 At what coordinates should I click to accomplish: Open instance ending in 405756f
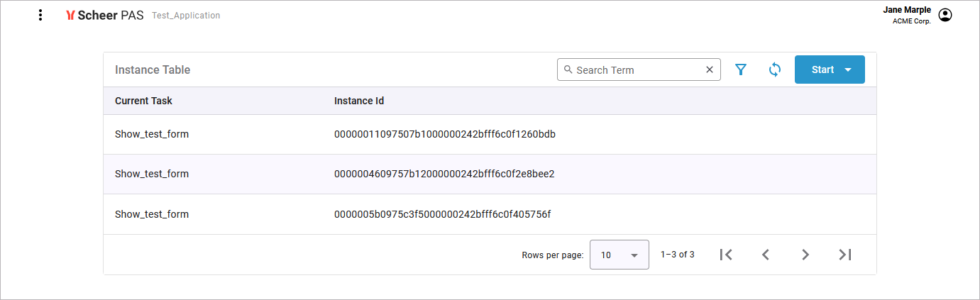442,213
